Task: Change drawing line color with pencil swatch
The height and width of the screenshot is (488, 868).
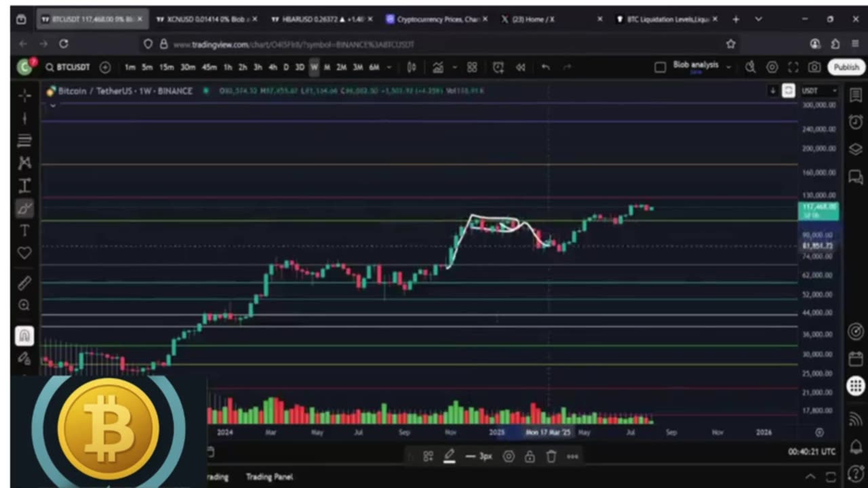Action: coord(449,456)
